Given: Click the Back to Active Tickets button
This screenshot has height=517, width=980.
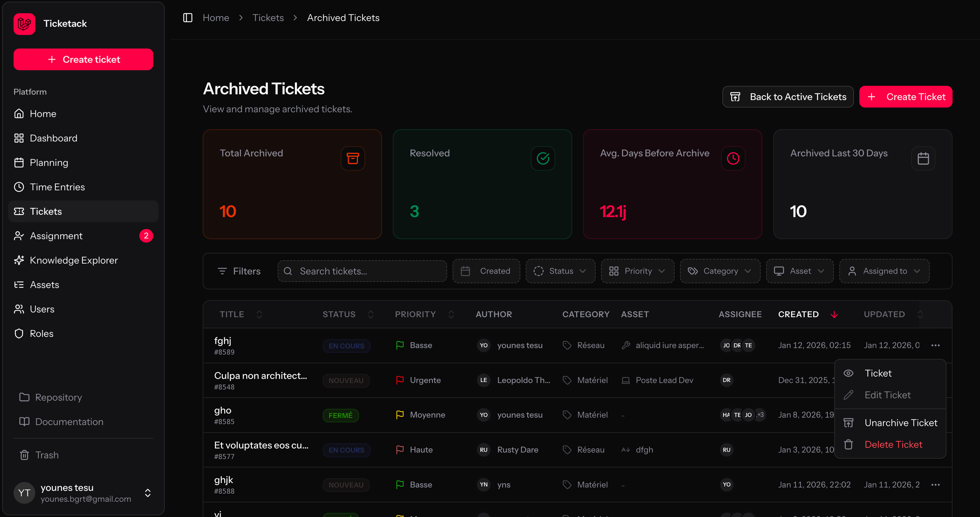Looking at the screenshot, I should pos(787,96).
